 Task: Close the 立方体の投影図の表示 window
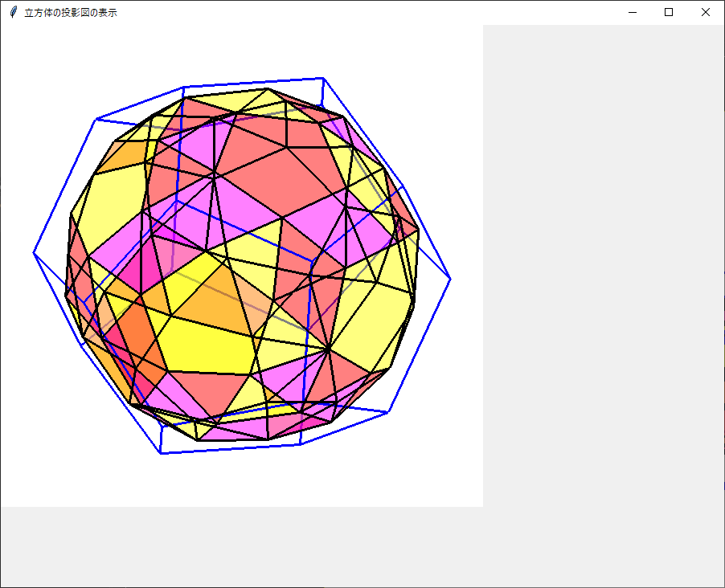pyautogui.click(x=705, y=13)
